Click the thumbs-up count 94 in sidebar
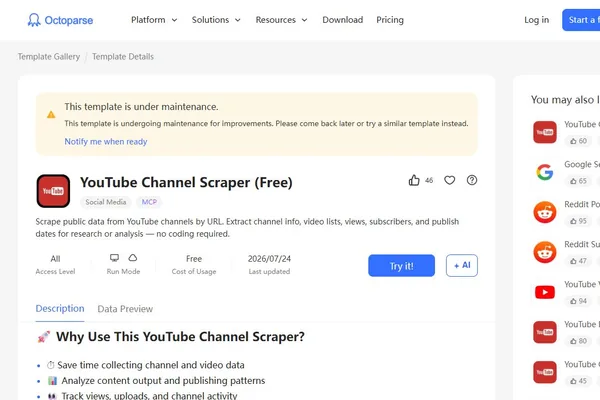This screenshot has height=400, width=600. pyautogui.click(x=579, y=301)
